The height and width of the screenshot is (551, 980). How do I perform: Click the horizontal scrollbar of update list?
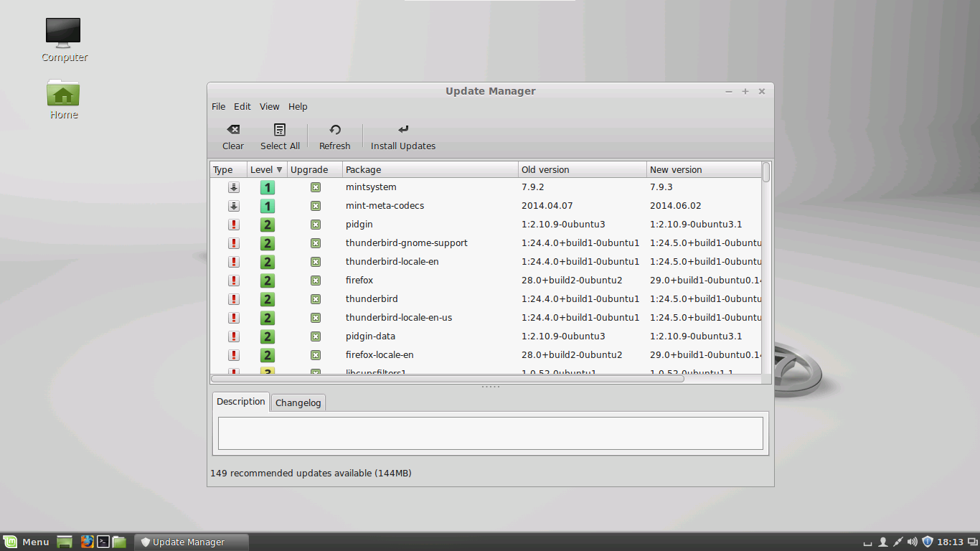click(447, 378)
